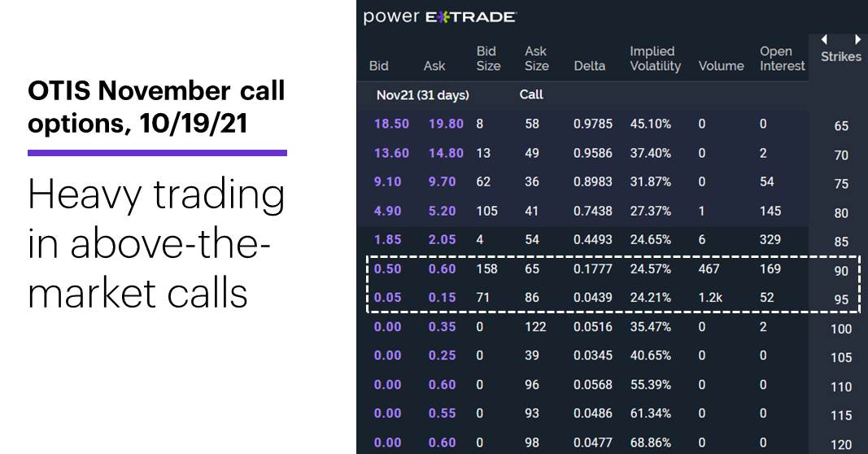Screen dimensions: 868x454
Task: Click the Power E*TRADE logo
Action: coord(439,16)
